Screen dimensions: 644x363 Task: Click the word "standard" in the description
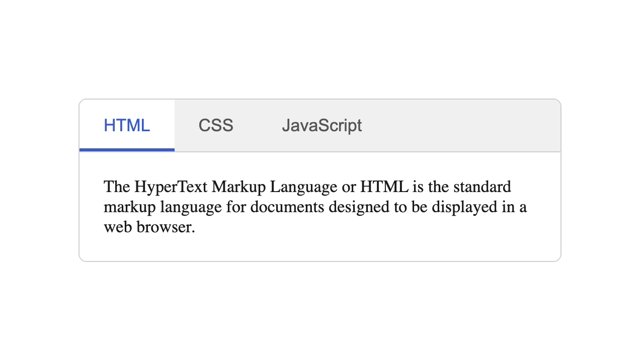click(x=482, y=187)
